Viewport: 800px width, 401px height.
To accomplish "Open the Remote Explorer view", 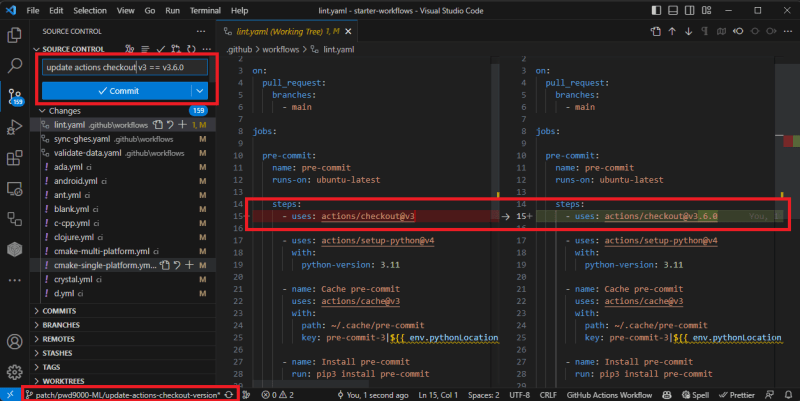I will [14, 189].
